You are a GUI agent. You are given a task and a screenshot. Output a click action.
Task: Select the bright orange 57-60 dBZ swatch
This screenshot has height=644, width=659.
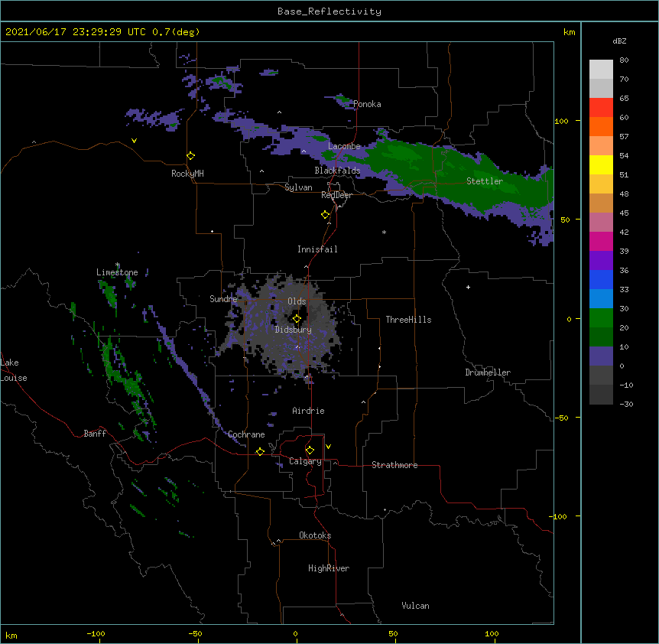[x=601, y=126]
